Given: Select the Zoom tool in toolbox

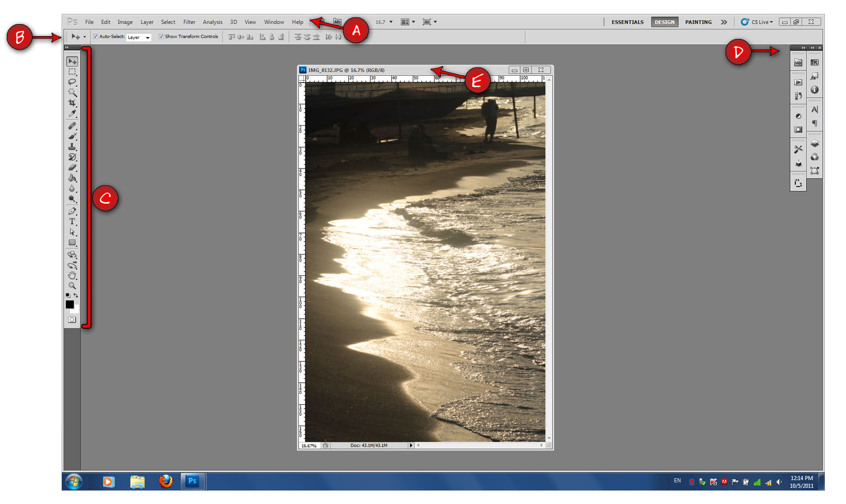Looking at the screenshot, I should pos(72,286).
